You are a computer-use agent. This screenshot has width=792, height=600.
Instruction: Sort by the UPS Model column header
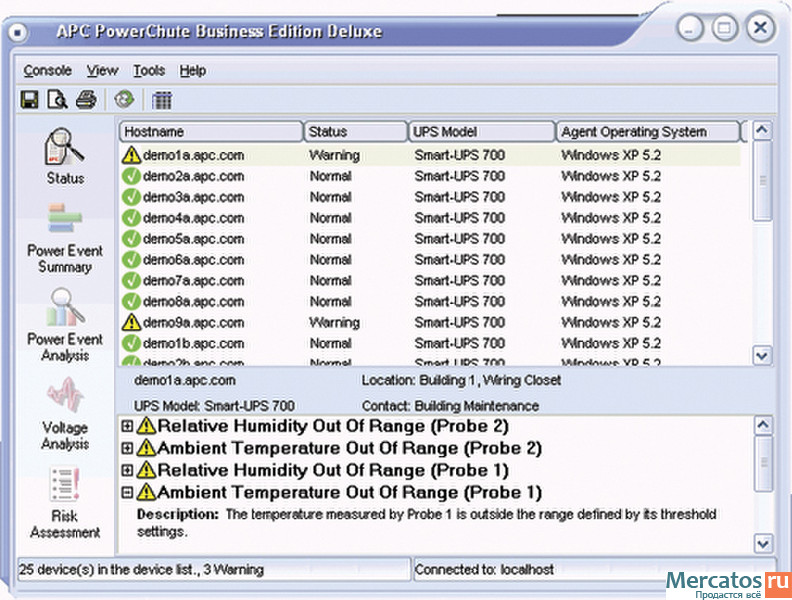pos(481,132)
